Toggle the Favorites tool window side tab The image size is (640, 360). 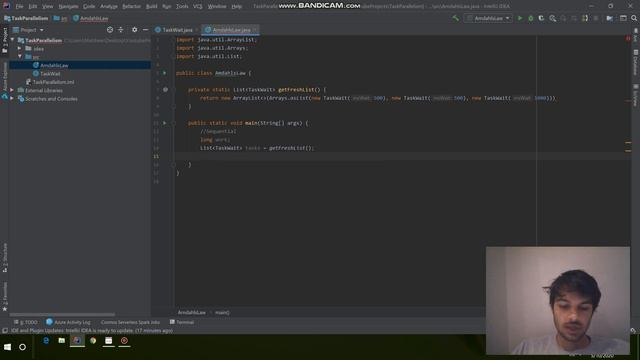coord(4,297)
